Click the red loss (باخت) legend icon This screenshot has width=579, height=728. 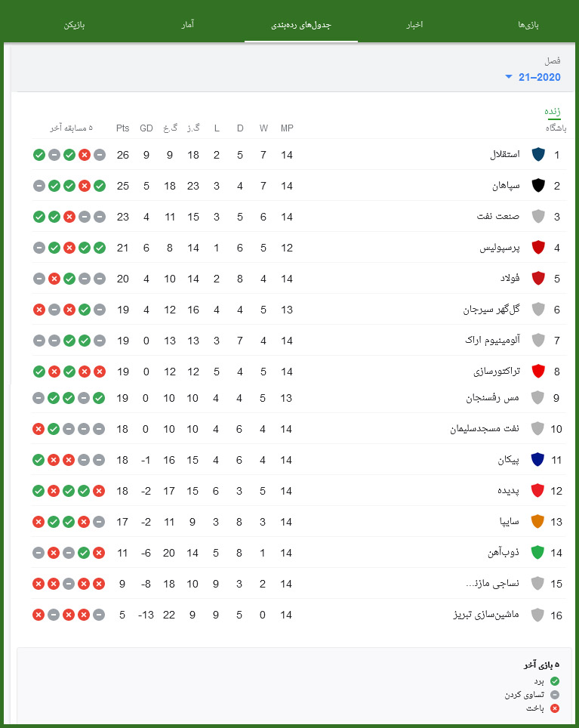(x=556, y=708)
